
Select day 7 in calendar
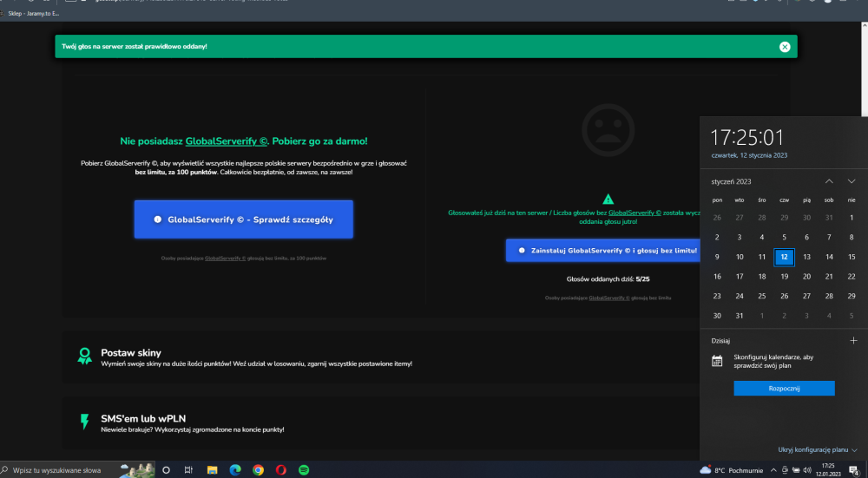tap(829, 238)
